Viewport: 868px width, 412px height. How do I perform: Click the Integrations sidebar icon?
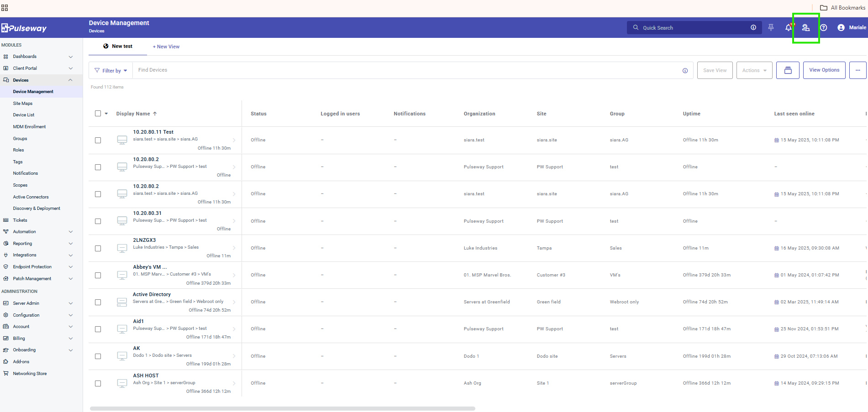pyautogui.click(x=6, y=255)
